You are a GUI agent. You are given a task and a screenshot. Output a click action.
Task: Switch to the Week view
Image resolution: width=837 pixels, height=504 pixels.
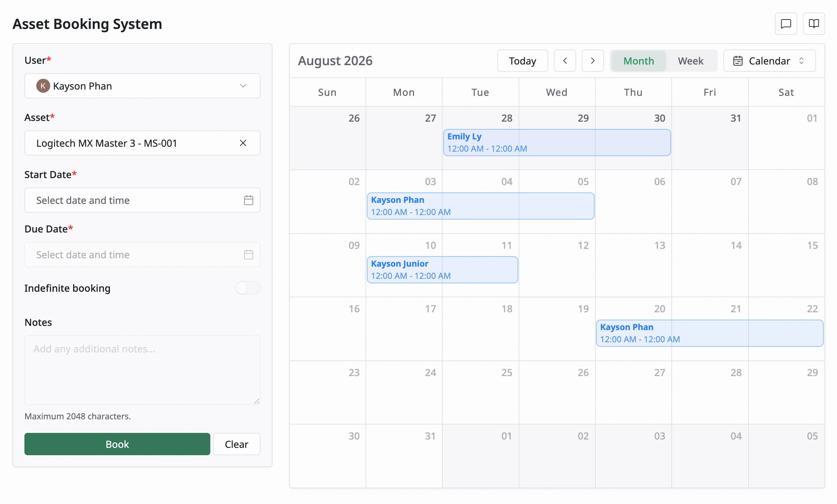(x=691, y=61)
